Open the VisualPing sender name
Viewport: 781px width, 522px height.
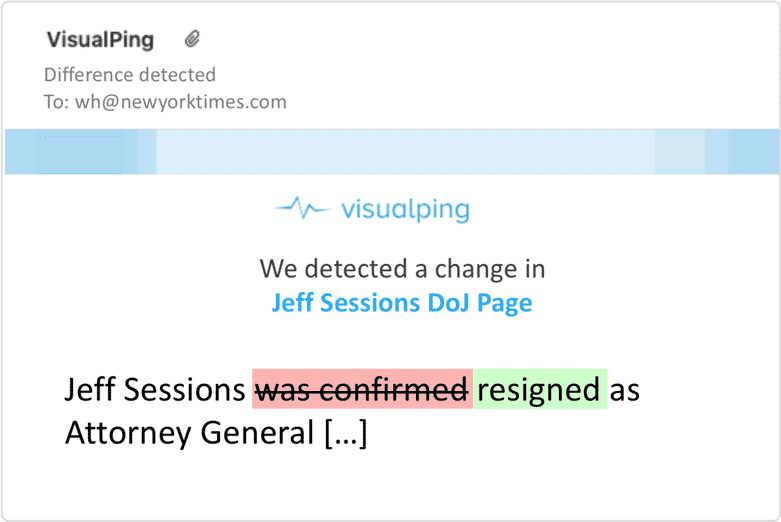[100, 39]
